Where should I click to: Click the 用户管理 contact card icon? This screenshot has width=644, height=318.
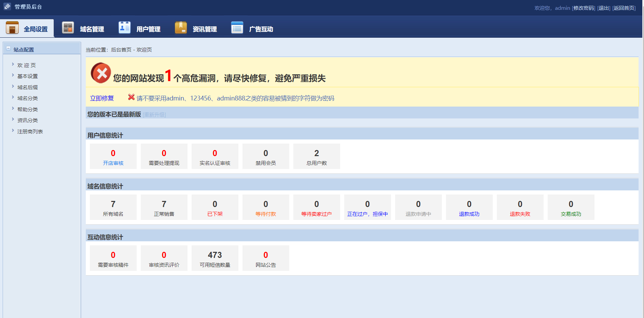coord(124,28)
